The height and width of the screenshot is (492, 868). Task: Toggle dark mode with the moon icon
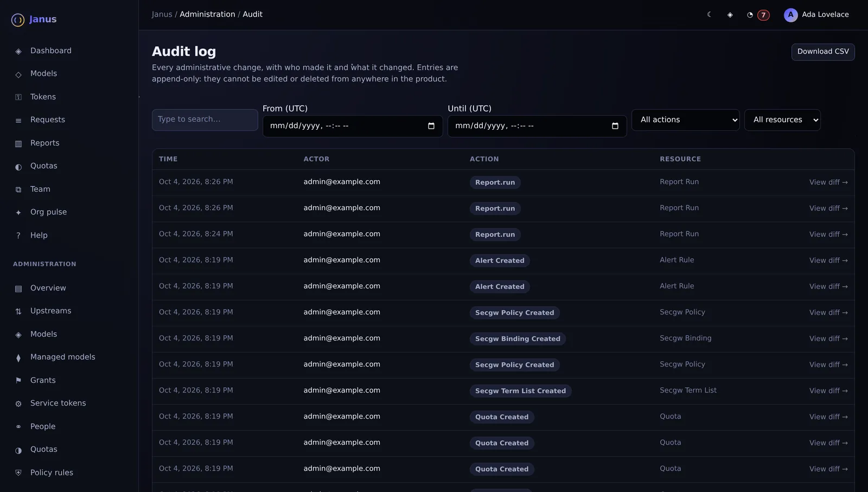(709, 15)
